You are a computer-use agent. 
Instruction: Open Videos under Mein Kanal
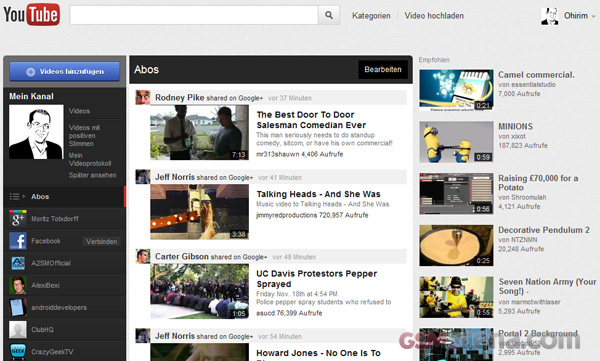point(79,111)
